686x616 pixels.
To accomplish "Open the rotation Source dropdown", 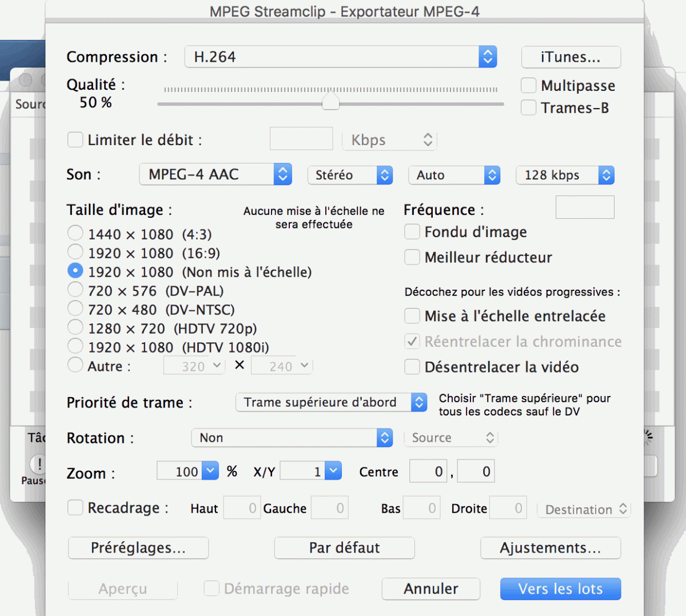I will coord(452,438).
